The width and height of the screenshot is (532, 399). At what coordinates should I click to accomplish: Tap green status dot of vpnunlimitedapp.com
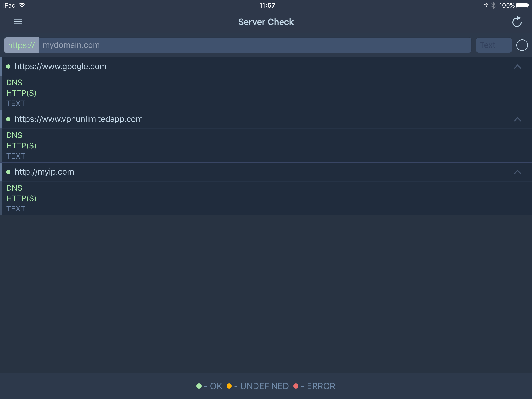tap(8, 119)
